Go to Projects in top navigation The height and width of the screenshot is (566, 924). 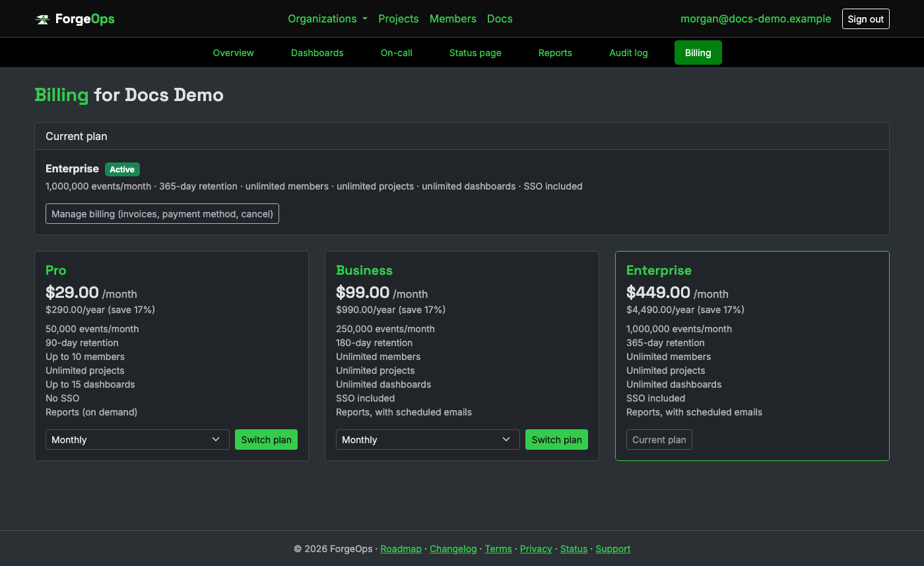pyautogui.click(x=398, y=18)
